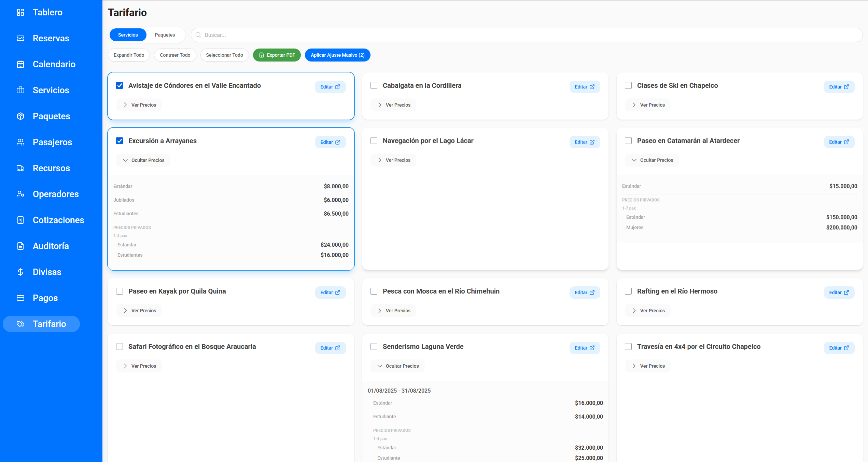The height and width of the screenshot is (462, 868).
Task: Expand Ver Precios for Pesca con Mosca
Action: [393, 311]
